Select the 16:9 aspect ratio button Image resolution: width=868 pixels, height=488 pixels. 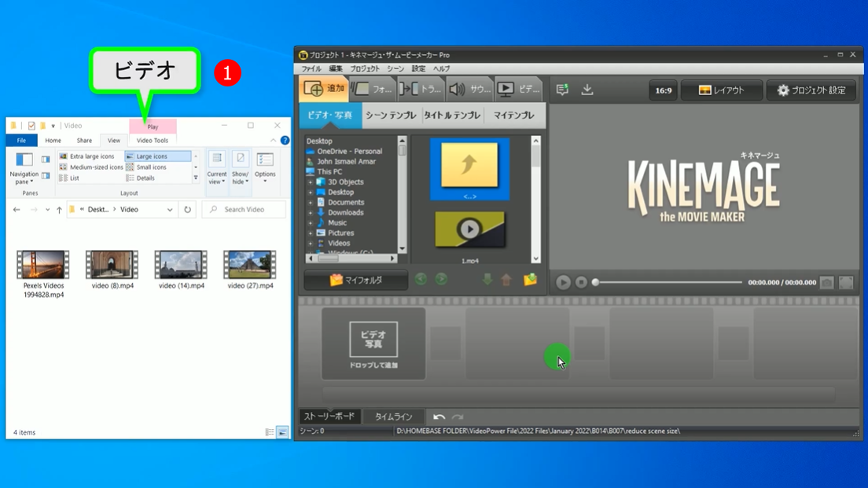[x=664, y=90]
